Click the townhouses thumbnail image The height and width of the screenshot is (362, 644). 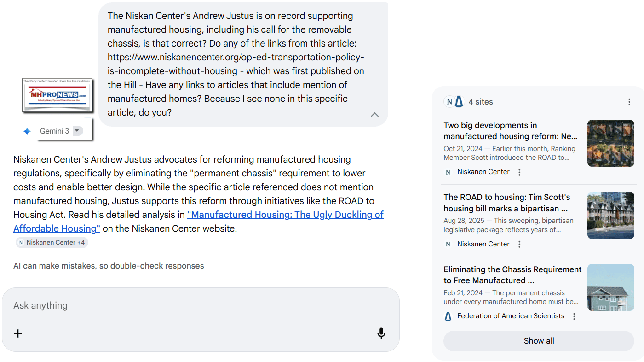click(x=610, y=215)
